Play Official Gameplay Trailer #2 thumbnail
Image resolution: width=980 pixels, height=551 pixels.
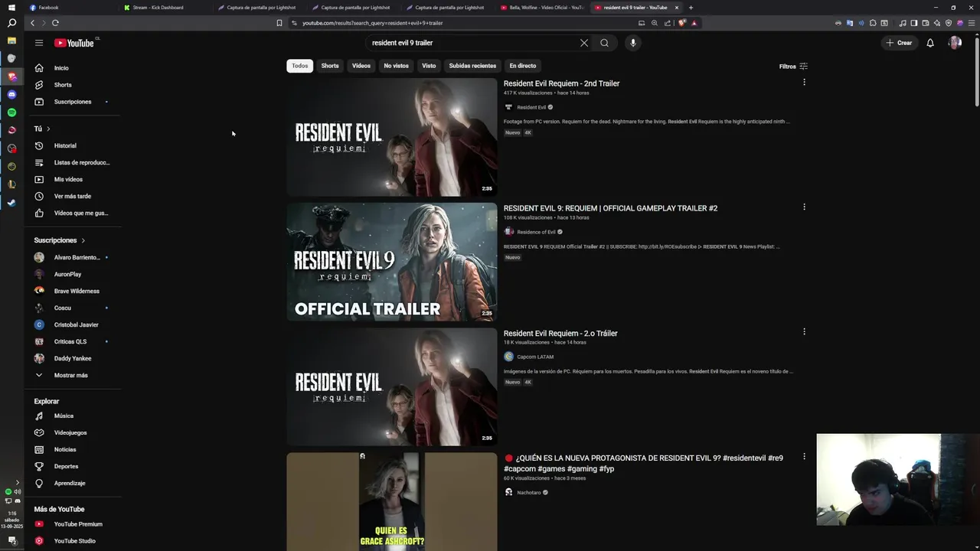[x=392, y=262]
